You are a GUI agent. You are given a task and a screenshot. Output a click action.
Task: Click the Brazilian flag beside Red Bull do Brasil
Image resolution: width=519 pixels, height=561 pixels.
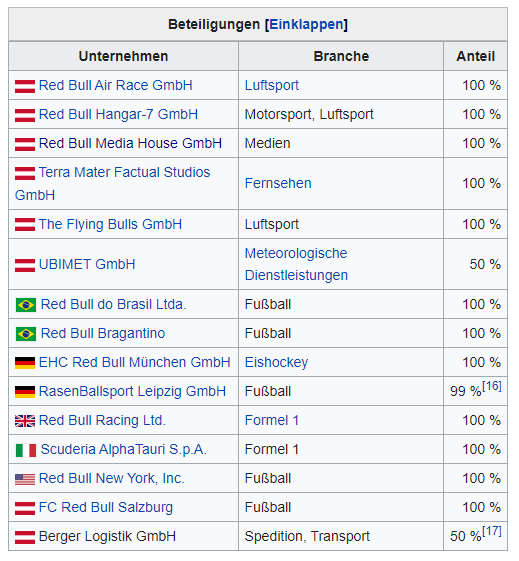pos(26,305)
